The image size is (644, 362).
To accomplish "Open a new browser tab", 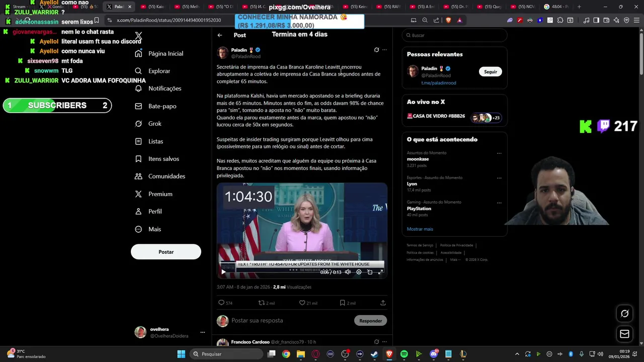I will [x=579, y=7].
